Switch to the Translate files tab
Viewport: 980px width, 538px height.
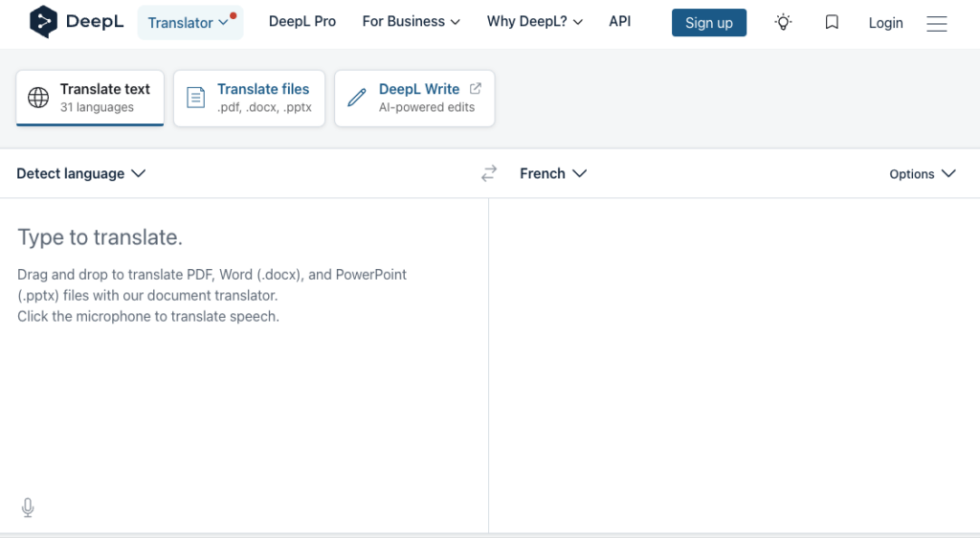click(249, 98)
